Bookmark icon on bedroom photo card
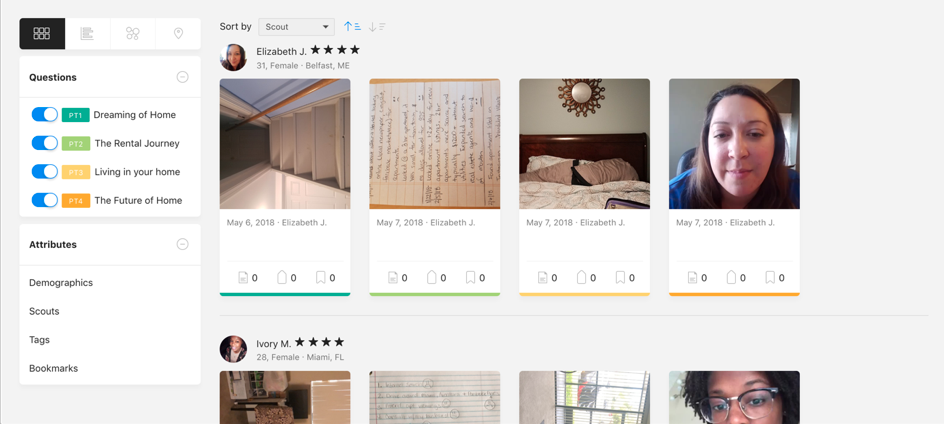944x424 pixels. click(620, 277)
